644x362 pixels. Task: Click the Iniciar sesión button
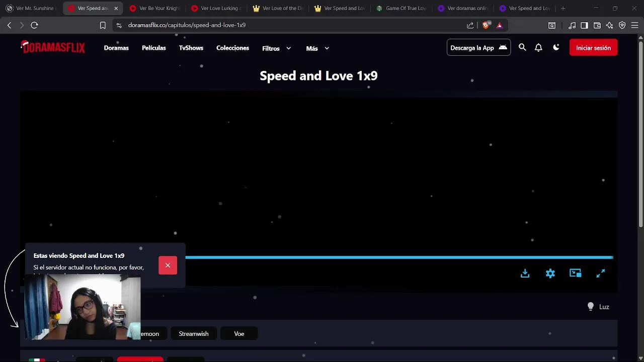pos(593,48)
